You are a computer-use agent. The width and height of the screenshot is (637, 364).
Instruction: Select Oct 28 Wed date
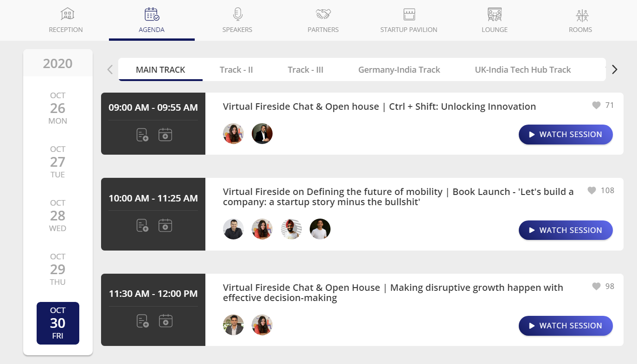58,216
